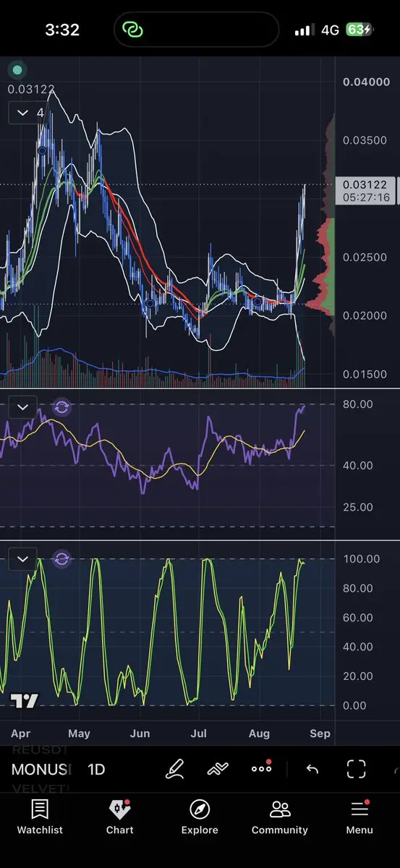Change the 1D timeframe interval
The image size is (400, 868).
[96, 769]
